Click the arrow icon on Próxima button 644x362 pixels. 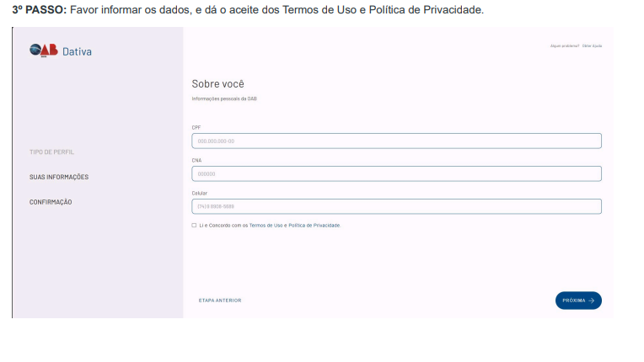pyautogui.click(x=592, y=301)
